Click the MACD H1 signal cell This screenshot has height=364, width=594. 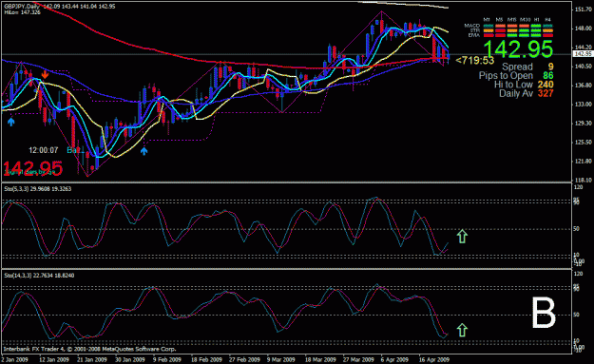click(536, 26)
